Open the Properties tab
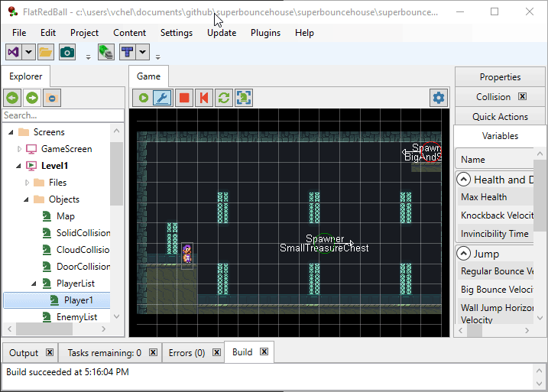 point(500,77)
